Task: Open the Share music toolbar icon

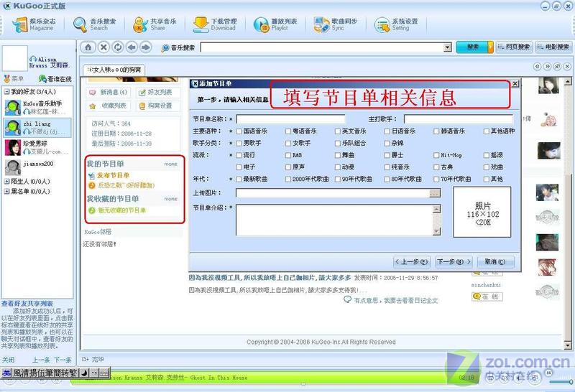Action: [x=140, y=24]
